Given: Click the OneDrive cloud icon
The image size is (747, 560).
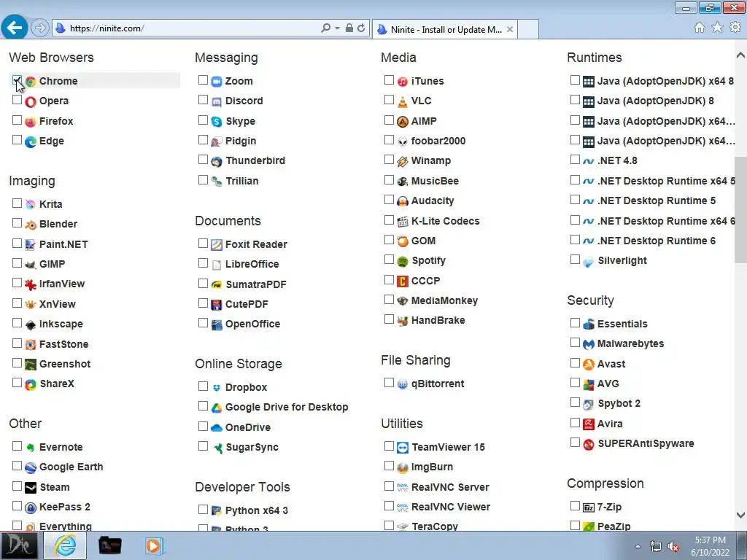Looking at the screenshot, I should pyautogui.click(x=216, y=427).
